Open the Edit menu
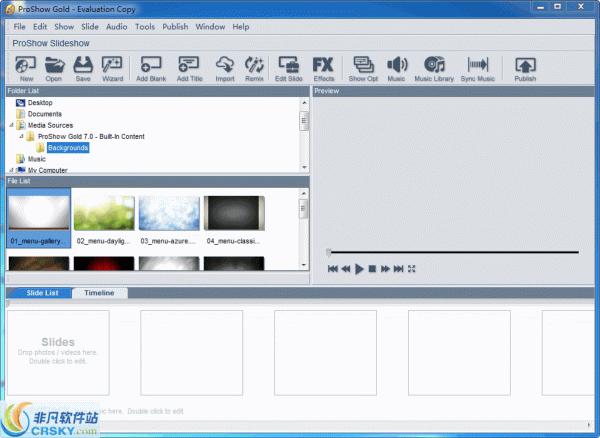This screenshot has height=438, width=600. [x=40, y=27]
